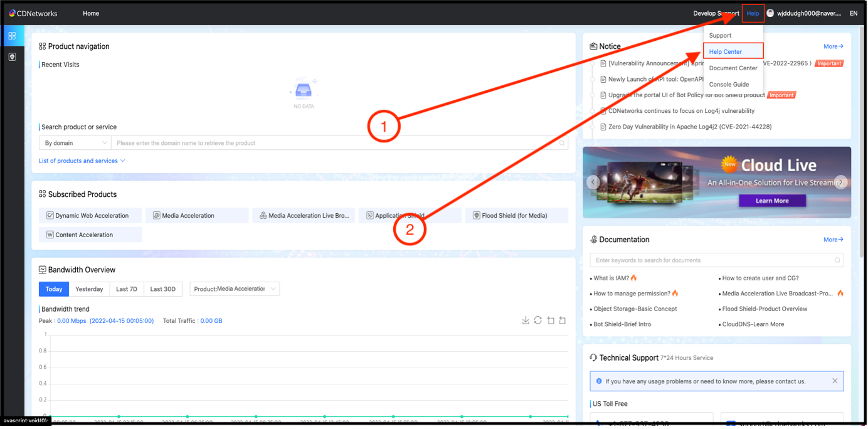868x429 pixels.
Task: Open the Log4j vulnerability notice
Action: (x=682, y=111)
